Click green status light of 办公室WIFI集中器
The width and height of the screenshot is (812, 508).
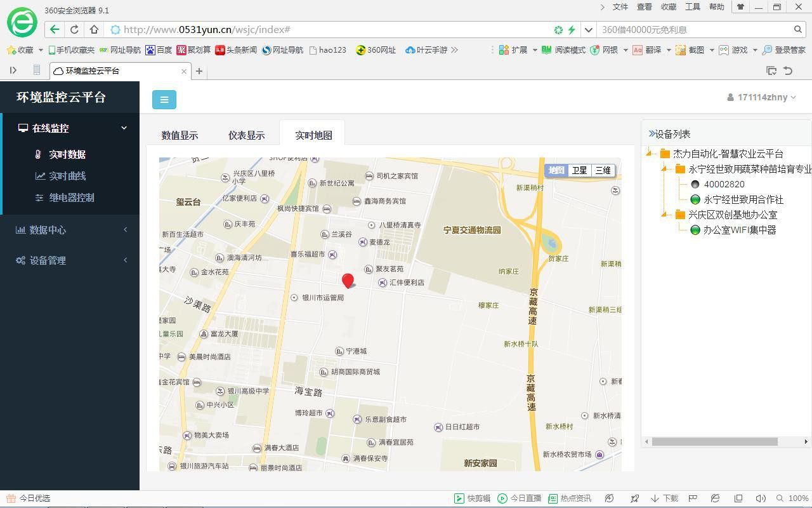[x=695, y=230]
